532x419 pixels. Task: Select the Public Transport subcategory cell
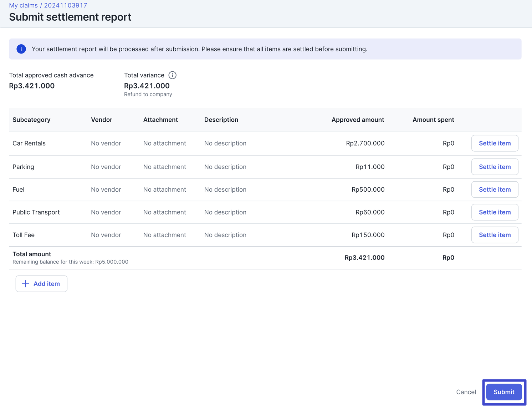pos(36,212)
